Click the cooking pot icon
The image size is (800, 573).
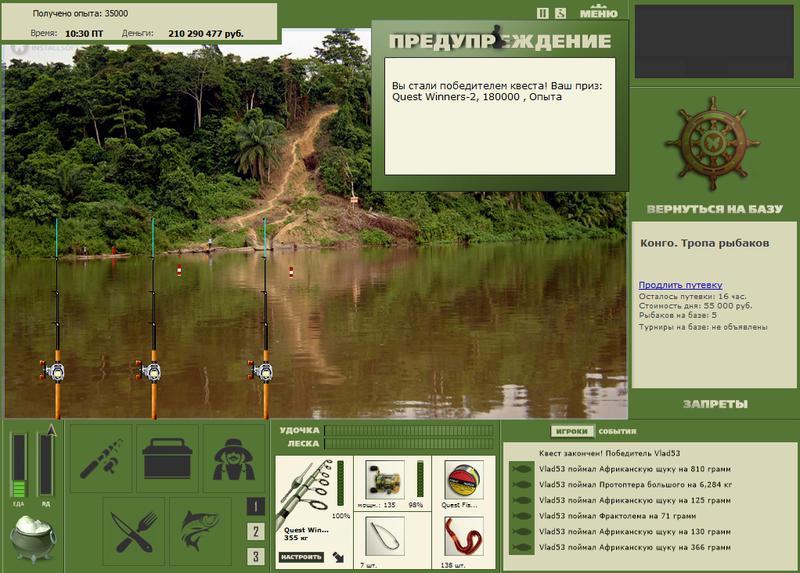33,539
